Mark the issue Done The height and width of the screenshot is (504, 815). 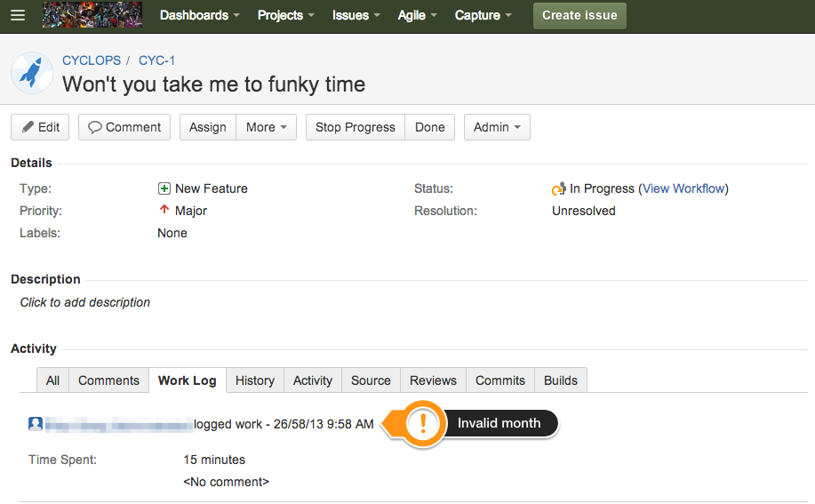(x=430, y=127)
